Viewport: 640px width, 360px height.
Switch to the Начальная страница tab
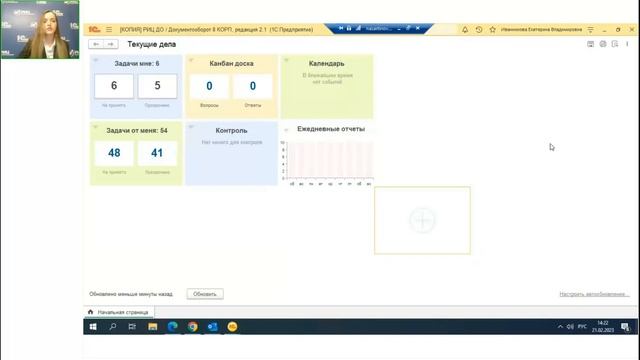119,312
